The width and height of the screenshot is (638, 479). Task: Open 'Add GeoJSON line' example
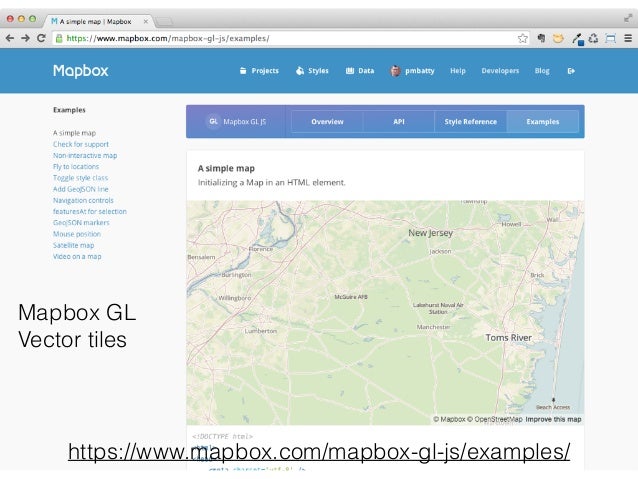81,189
